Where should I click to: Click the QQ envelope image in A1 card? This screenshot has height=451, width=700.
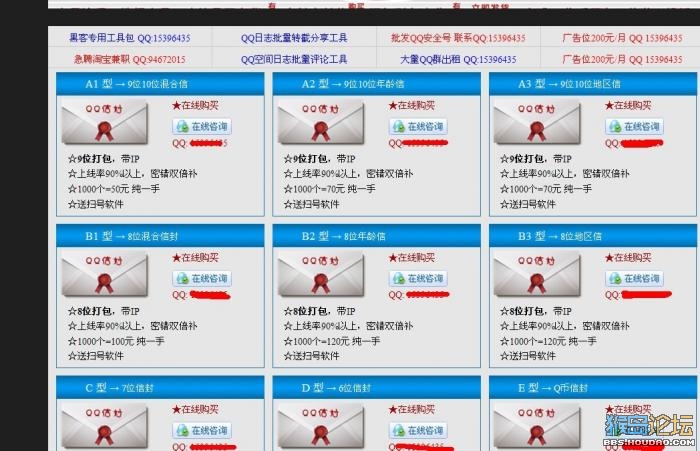104,121
